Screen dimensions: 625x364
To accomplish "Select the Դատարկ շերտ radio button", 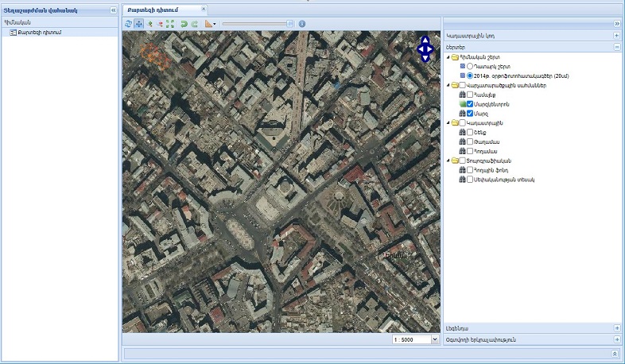I will 471,66.
